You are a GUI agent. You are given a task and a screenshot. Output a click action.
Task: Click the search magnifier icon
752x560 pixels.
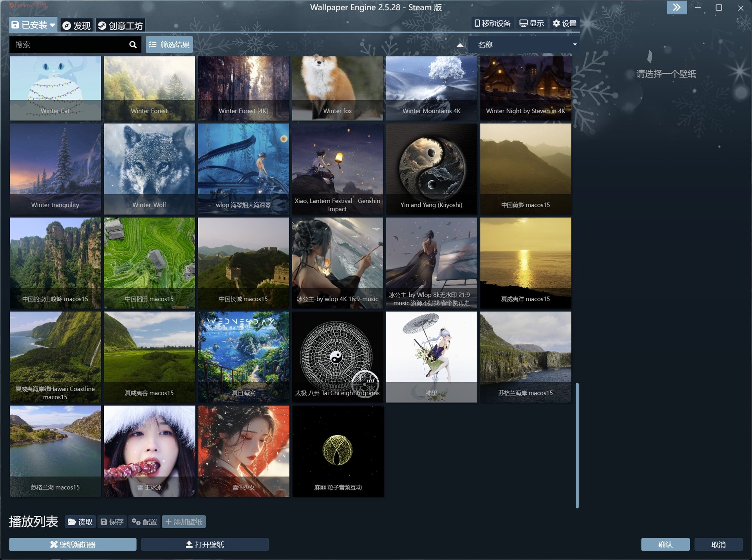click(x=133, y=45)
